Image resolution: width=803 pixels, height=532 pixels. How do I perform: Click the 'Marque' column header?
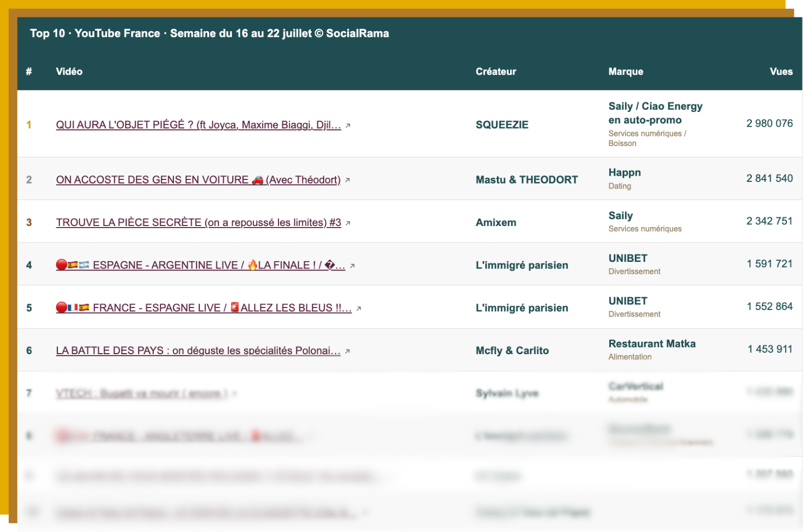pos(626,72)
